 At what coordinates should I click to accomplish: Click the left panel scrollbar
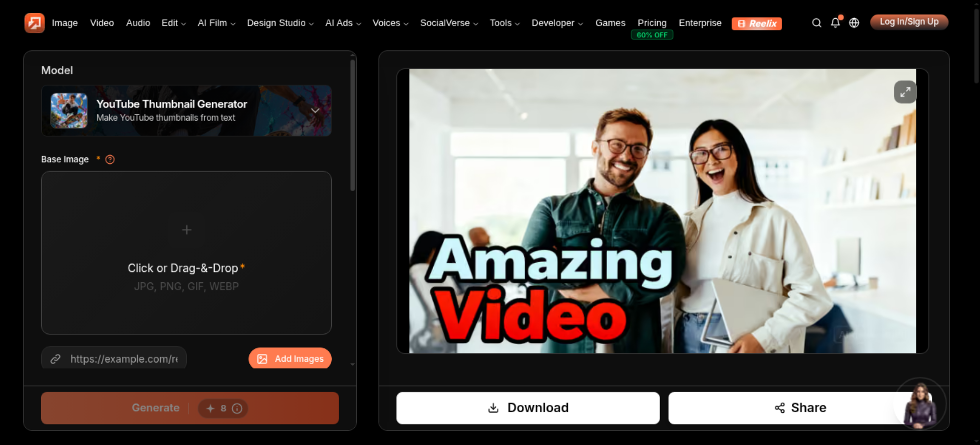tap(352, 125)
